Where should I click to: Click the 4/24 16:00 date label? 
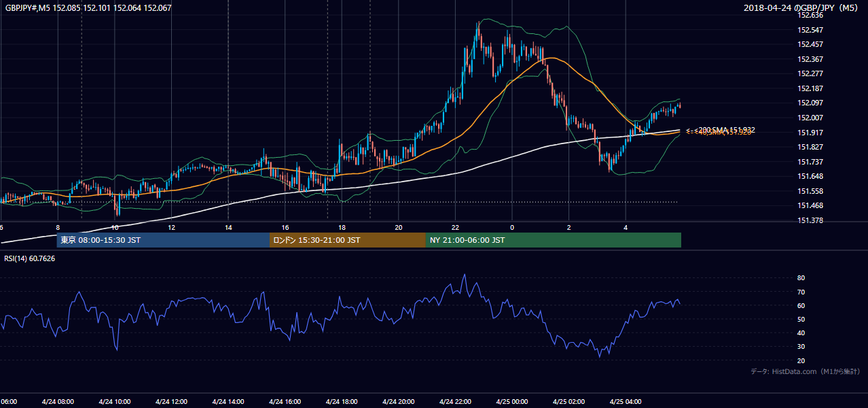tap(285, 402)
